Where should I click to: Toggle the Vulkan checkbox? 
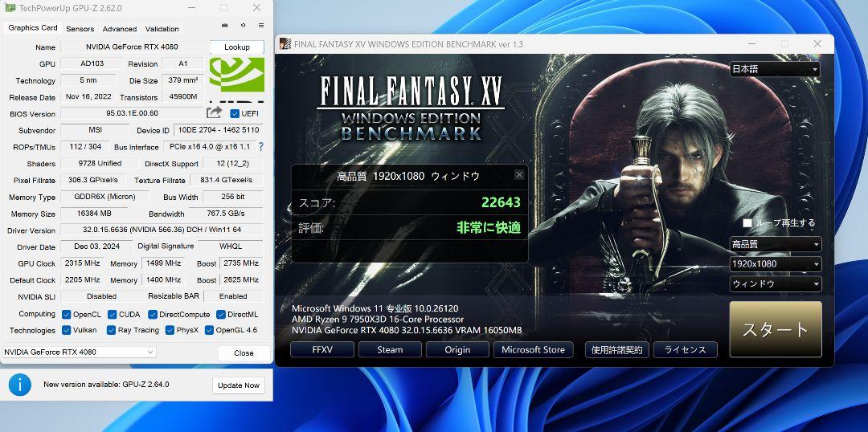click(x=67, y=330)
